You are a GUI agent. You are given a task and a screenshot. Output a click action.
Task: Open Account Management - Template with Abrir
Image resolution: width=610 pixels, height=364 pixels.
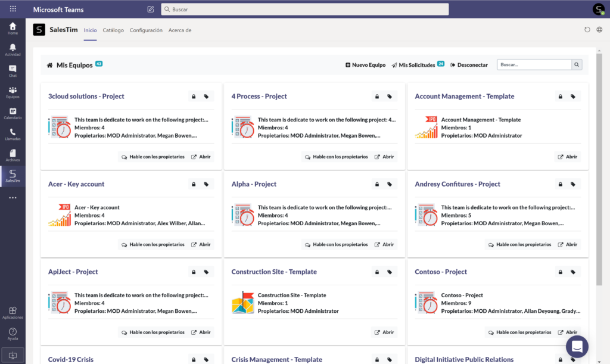pyautogui.click(x=568, y=157)
